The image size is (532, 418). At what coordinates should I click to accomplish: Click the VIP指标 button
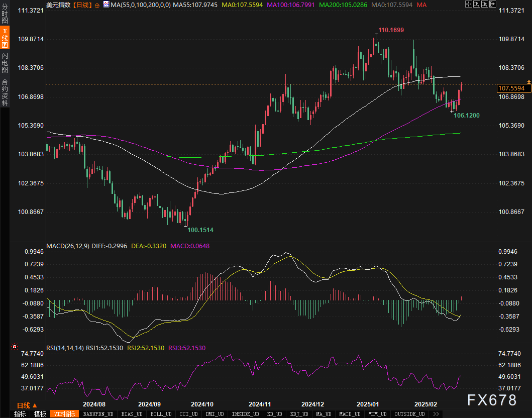coord(64,414)
